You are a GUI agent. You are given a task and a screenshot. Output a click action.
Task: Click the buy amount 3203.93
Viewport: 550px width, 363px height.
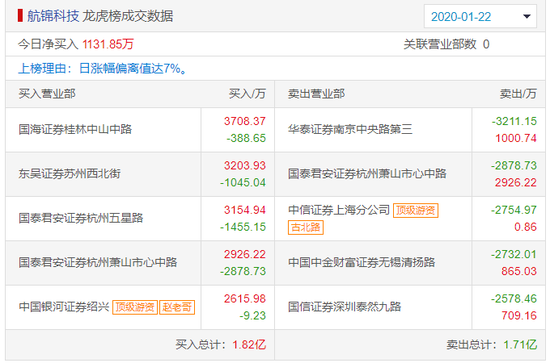tap(245, 166)
